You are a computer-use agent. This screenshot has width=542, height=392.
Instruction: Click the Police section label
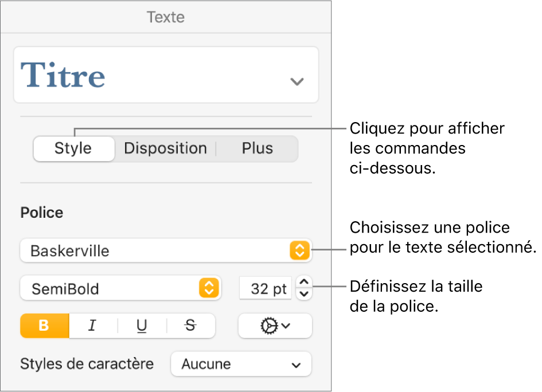[42, 213]
